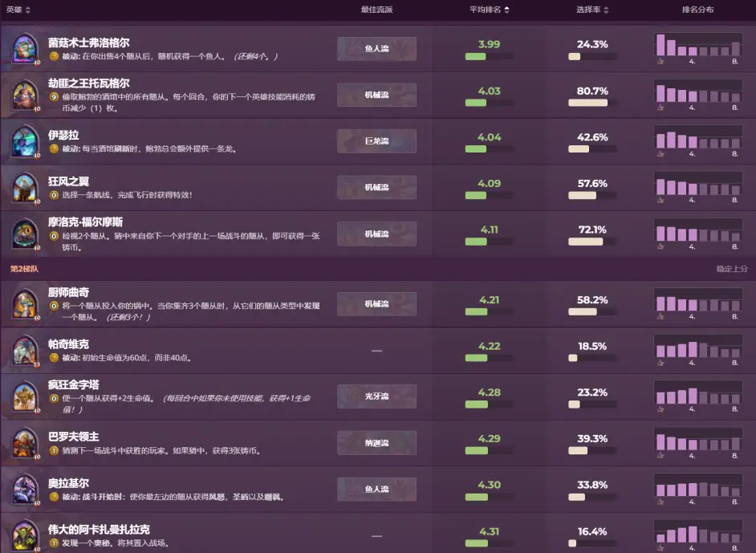Open 伊瑟拉 hero portrait icon

pyautogui.click(x=26, y=142)
